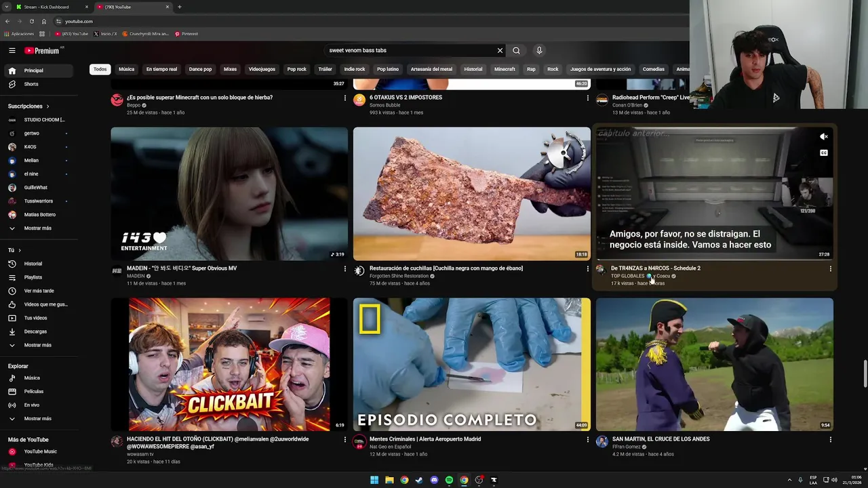The height and width of the screenshot is (488, 868).
Task: Start voice search with the microphone
Action: [x=539, y=50]
